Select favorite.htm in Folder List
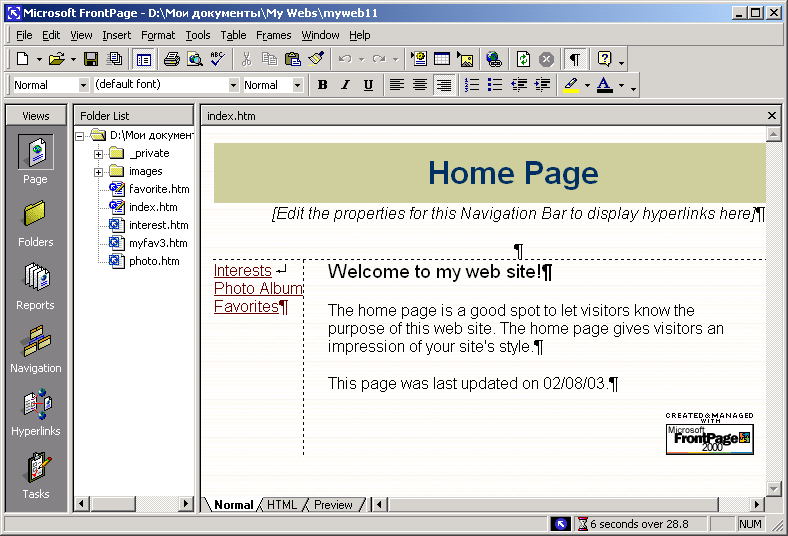Viewport: 788px width, 536px height. [x=159, y=189]
